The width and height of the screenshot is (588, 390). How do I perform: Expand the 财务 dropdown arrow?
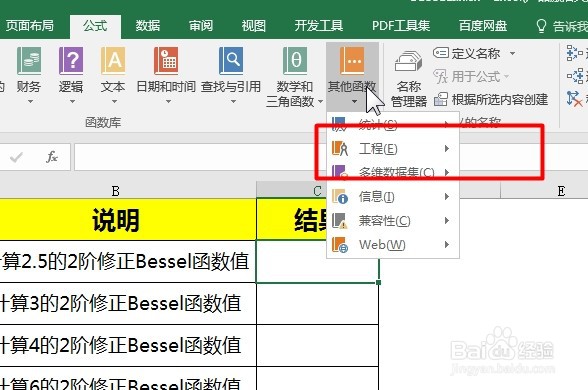[x=30, y=101]
